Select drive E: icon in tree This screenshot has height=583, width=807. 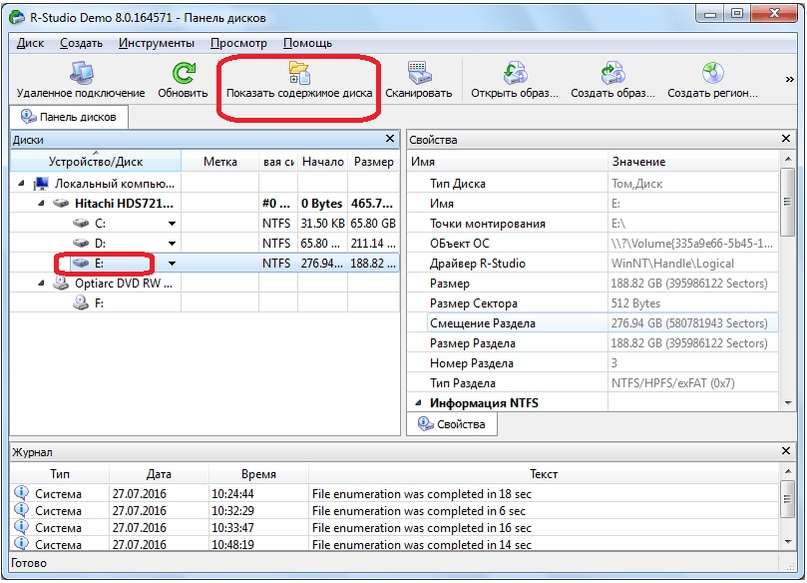[81, 263]
